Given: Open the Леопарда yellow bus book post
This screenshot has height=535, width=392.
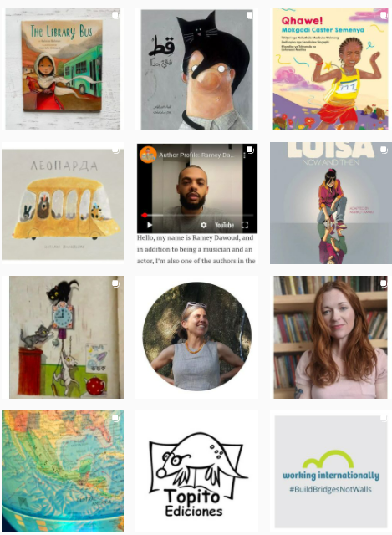Looking at the screenshot, I should tap(63, 203).
